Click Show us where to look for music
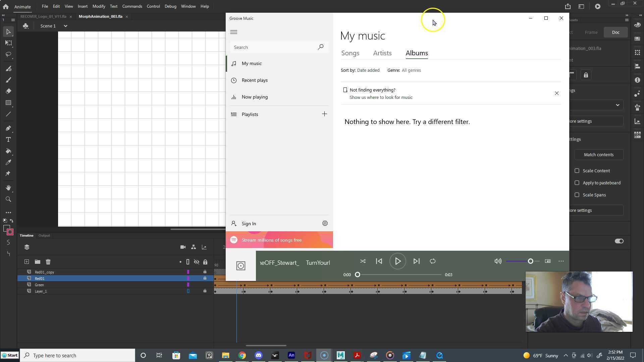 pyautogui.click(x=381, y=98)
